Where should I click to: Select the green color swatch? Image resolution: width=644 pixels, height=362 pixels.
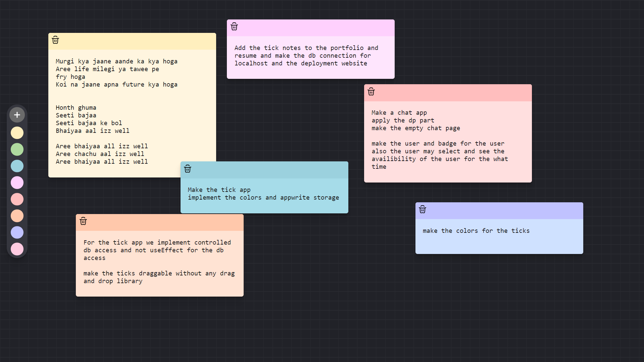17,150
